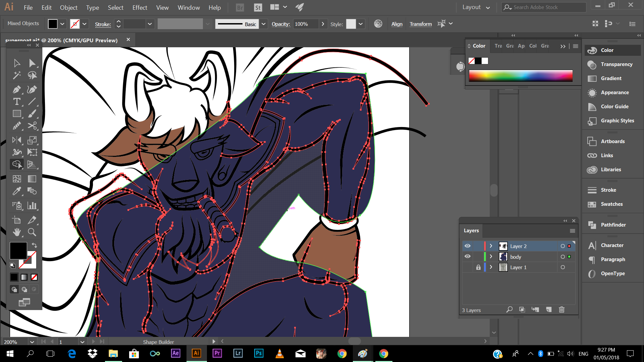Open the Object menu
644x362 pixels.
pos(68,7)
